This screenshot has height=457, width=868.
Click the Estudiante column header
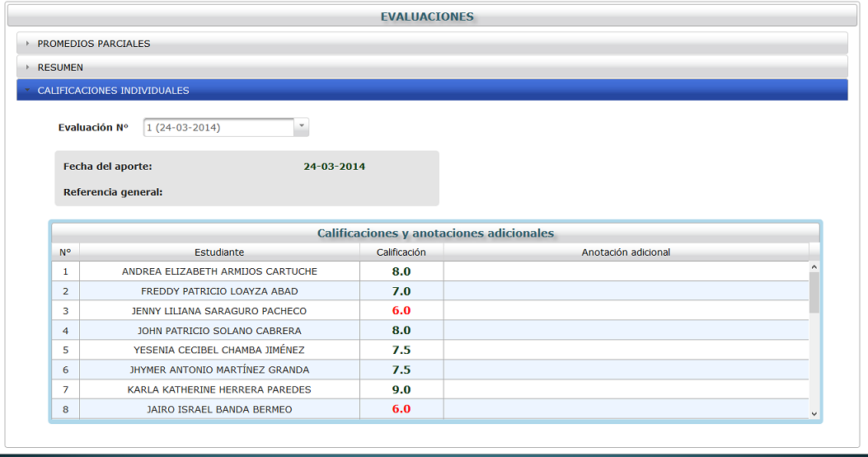pos(219,252)
